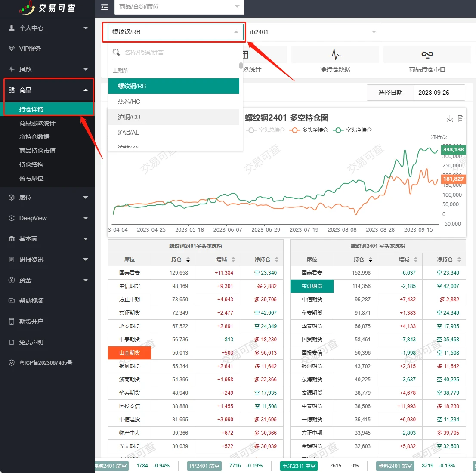Select 热卷/HC from commodity list
476x473 pixels.
tap(173, 102)
